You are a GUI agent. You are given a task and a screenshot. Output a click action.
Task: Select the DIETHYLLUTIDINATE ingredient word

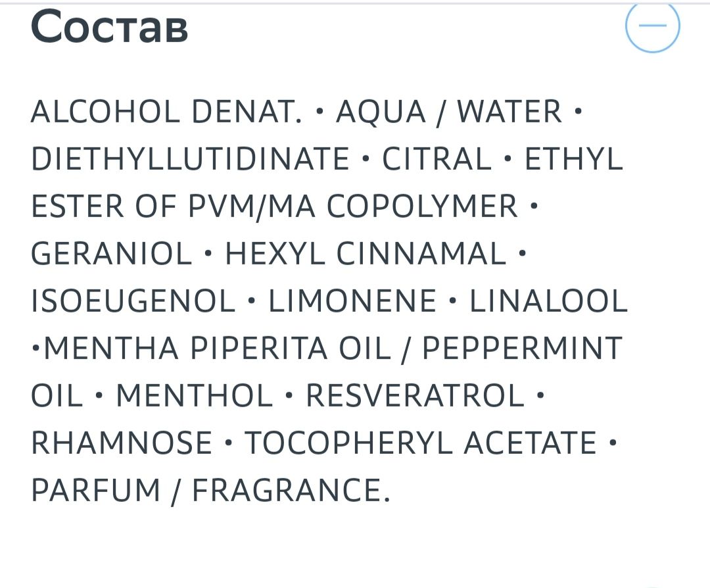(x=190, y=159)
